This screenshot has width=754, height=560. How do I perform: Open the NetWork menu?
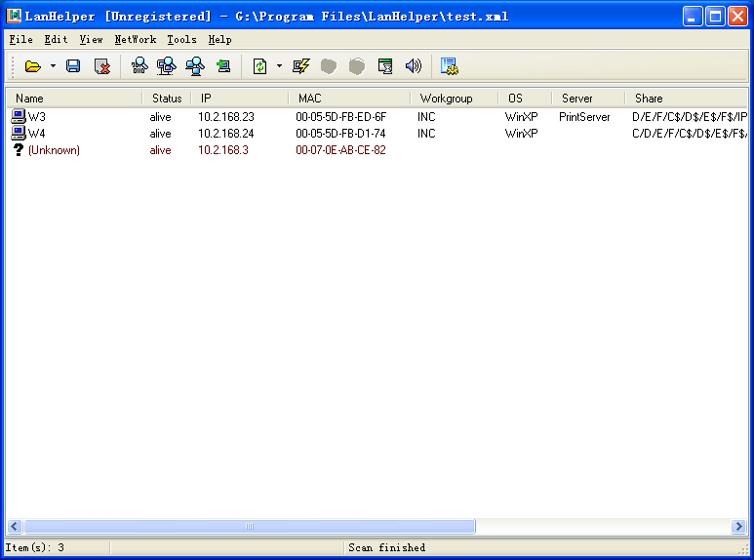[135, 40]
